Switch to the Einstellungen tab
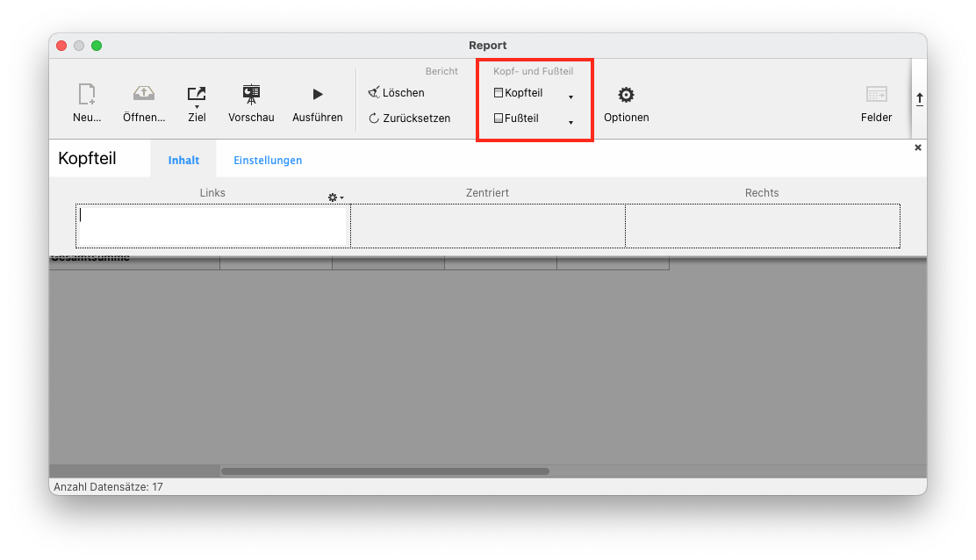 268,161
